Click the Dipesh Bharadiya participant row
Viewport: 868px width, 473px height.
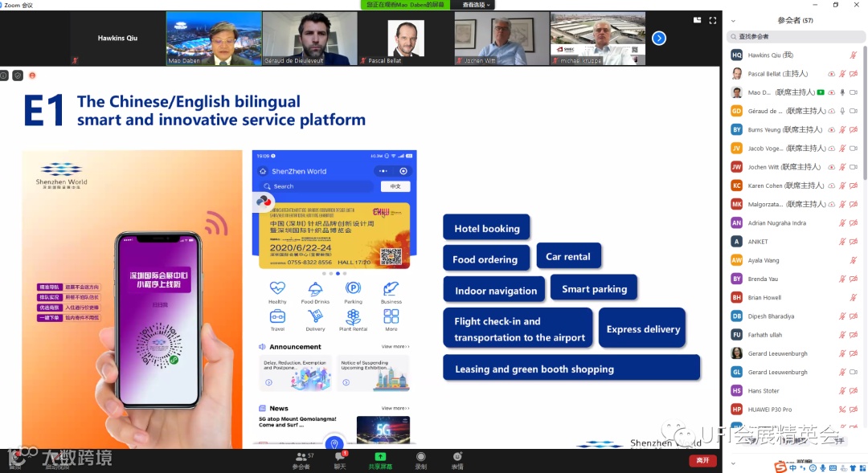pos(794,316)
